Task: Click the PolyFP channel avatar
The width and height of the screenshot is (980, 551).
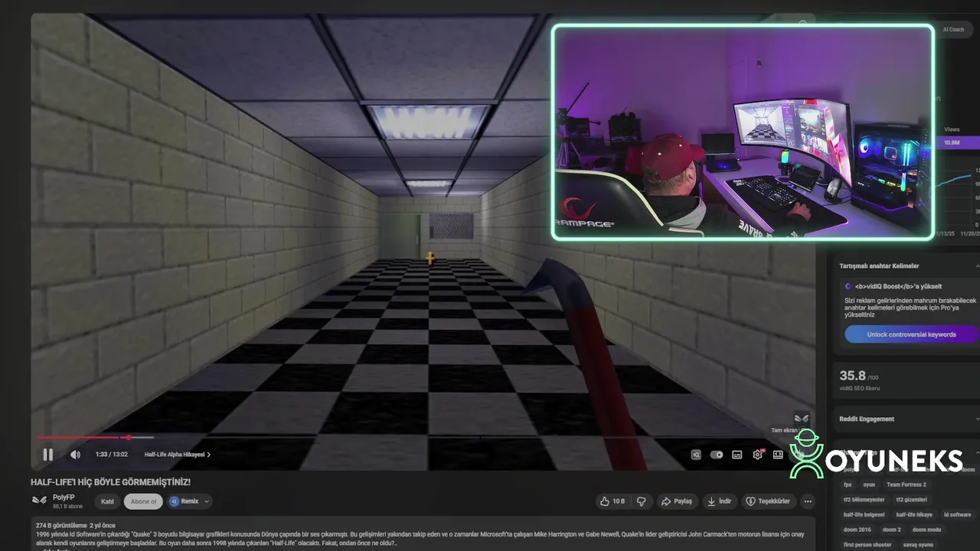Action: tap(39, 500)
